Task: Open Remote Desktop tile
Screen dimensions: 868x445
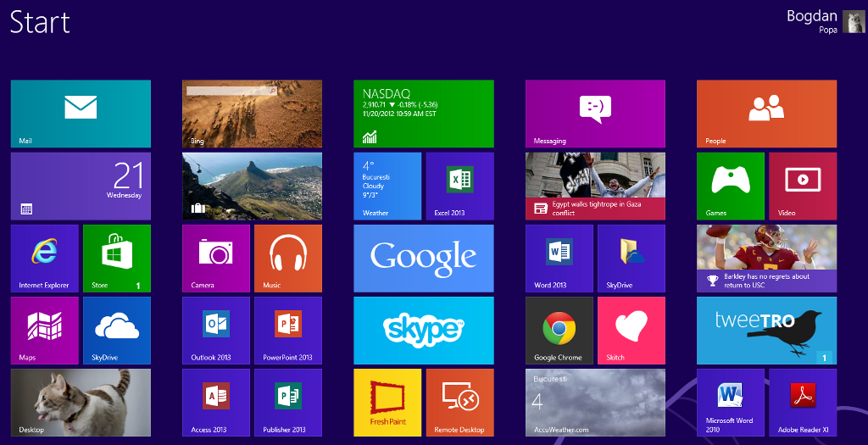Action: click(x=459, y=402)
